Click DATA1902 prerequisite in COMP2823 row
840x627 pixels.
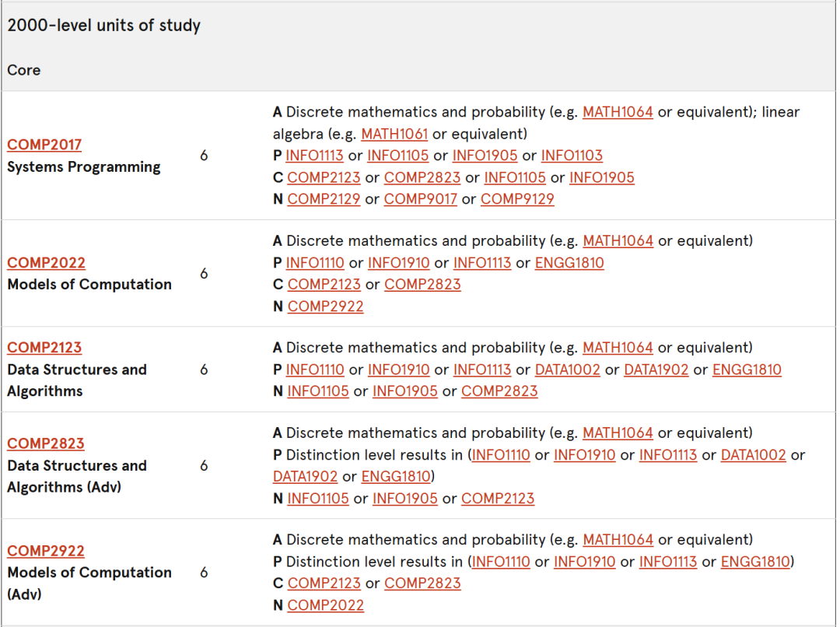[305, 476]
